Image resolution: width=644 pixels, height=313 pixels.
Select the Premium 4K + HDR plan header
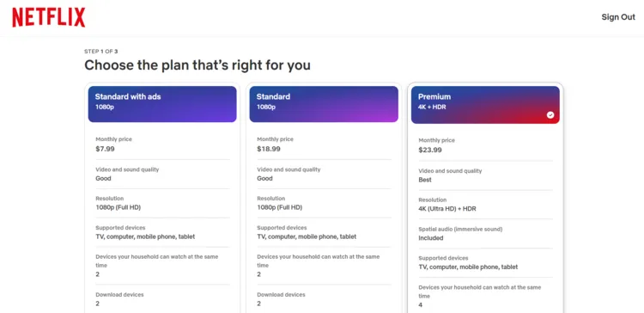pyautogui.click(x=485, y=105)
